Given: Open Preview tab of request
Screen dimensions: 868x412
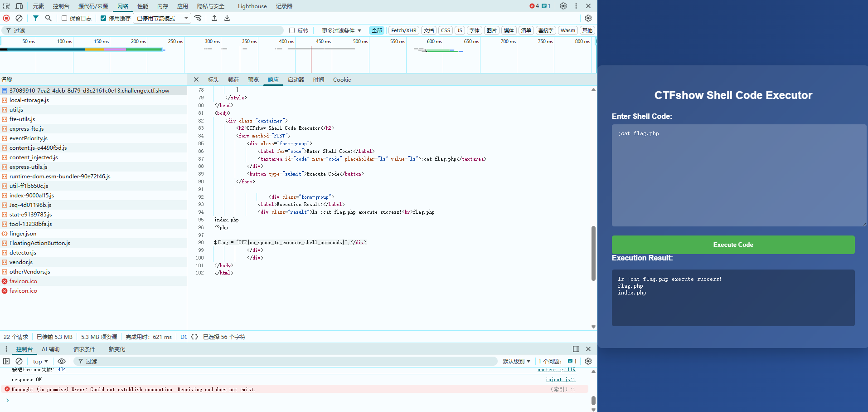Looking at the screenshot, I should tap(253, 79).
